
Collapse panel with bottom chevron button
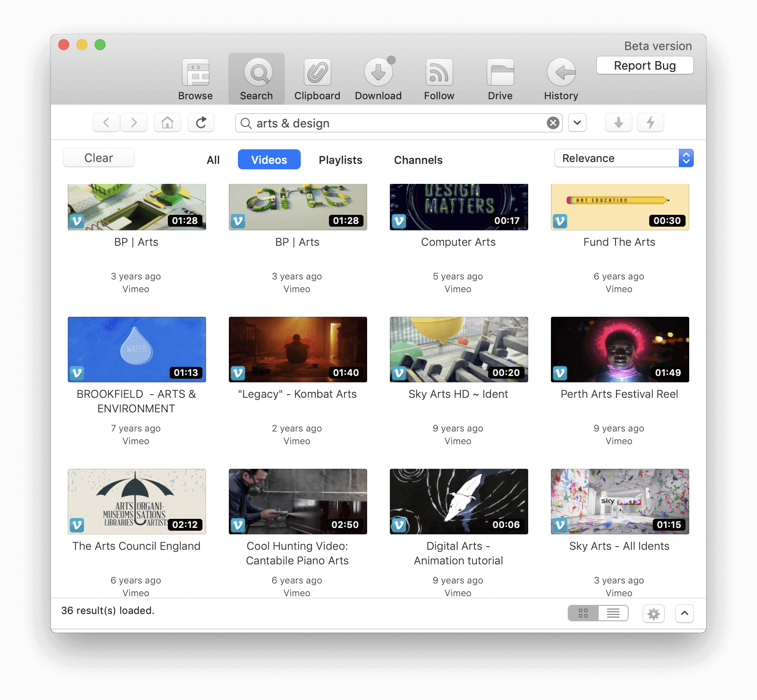685,613
